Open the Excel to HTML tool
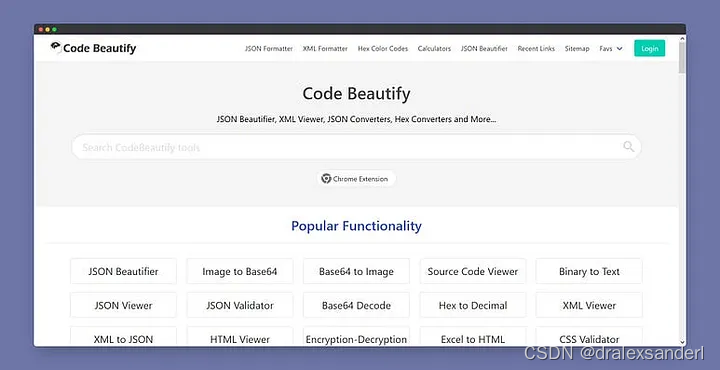The image size is (720, 370). [472, 336]
